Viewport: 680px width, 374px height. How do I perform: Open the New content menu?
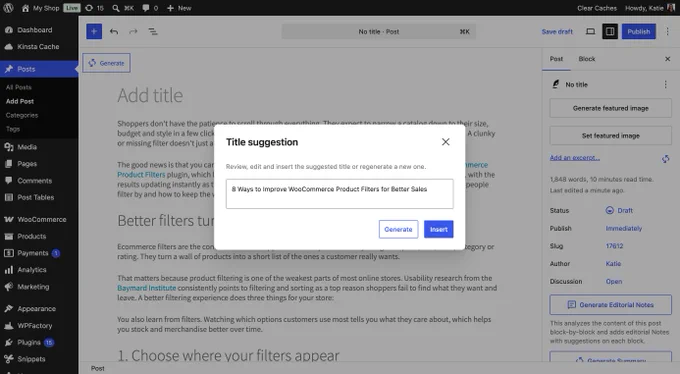(x=179, y=8)
